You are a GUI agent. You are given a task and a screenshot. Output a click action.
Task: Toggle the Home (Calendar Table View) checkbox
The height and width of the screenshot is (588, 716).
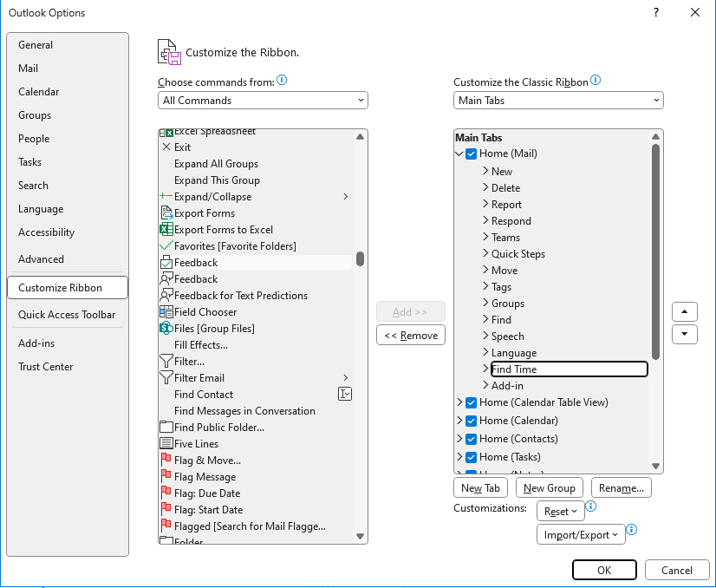(472, 403)
